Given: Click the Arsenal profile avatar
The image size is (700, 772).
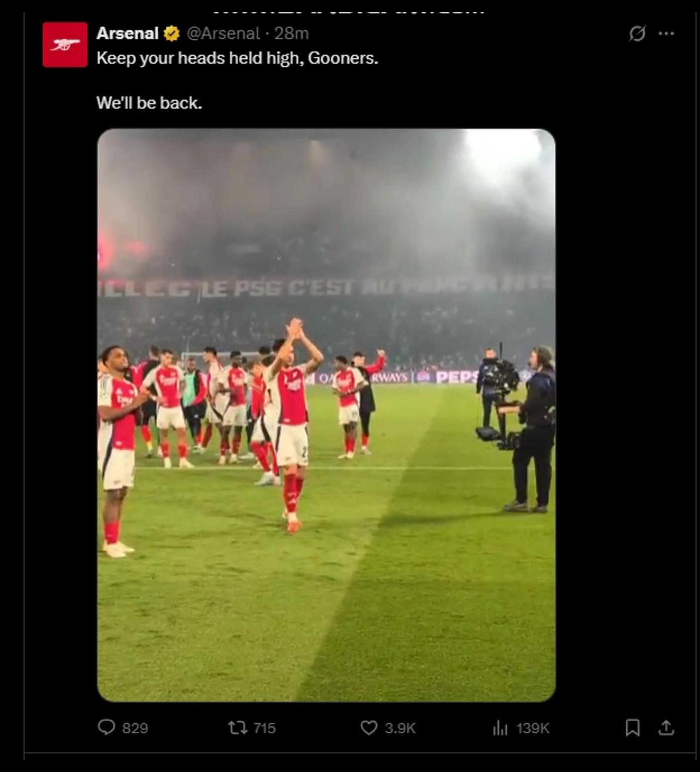Looking at the screenshot, I should coord(65,45).
